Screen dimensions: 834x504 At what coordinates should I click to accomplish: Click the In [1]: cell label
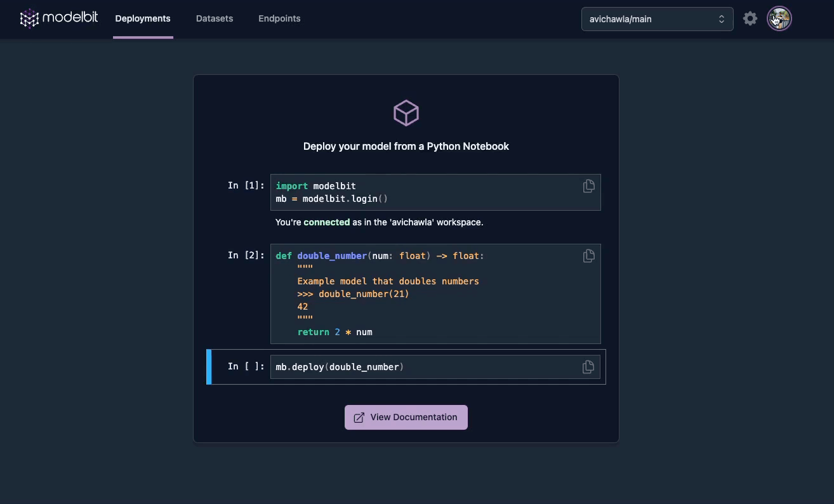click(x=246, y=185)
